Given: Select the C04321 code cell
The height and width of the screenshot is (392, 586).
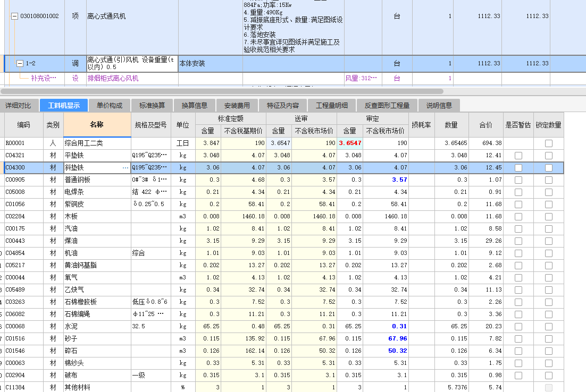Looking at the screenshot, I should [x=23, y=155].
